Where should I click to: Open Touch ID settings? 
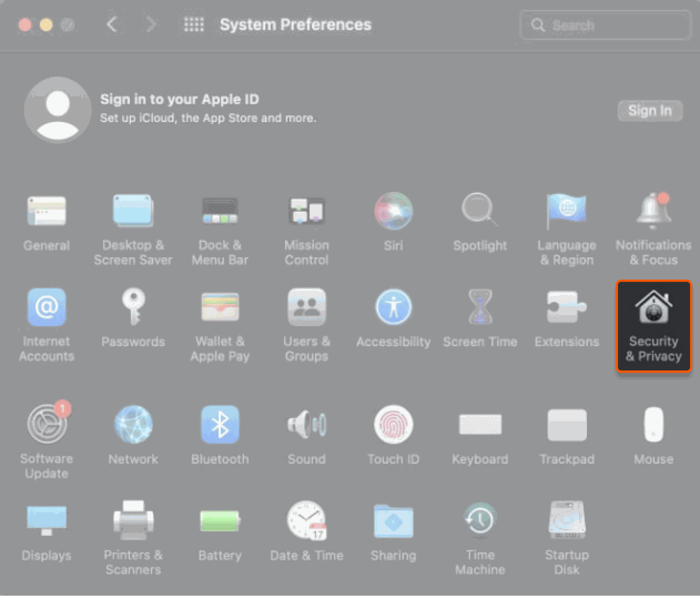click(x=394, y=435)
